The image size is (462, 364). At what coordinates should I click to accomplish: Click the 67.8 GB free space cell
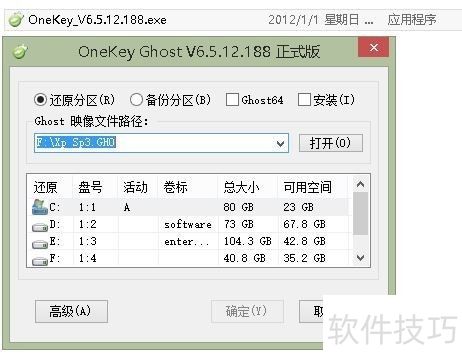[304, 224]
